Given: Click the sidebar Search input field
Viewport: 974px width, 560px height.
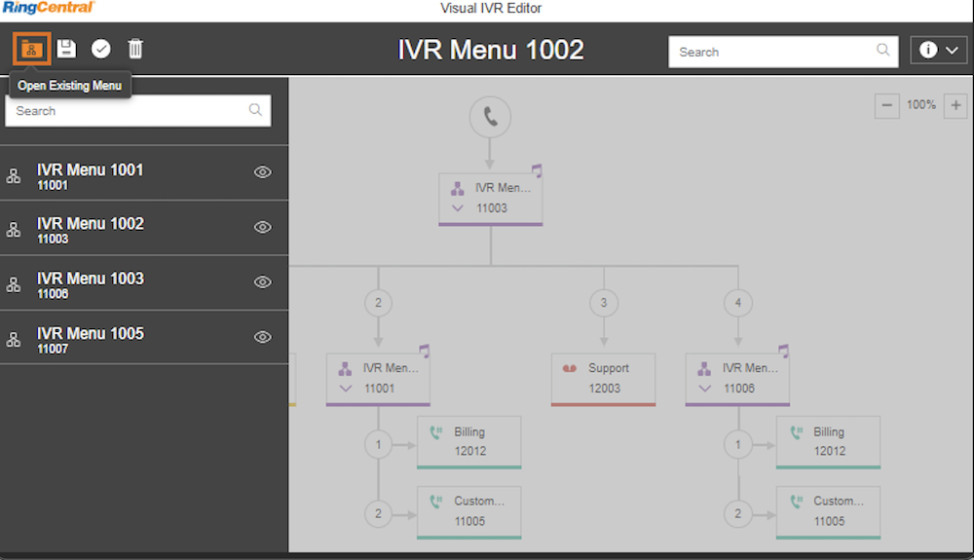Looking at the screenshot, I should [x=138, y=110].
